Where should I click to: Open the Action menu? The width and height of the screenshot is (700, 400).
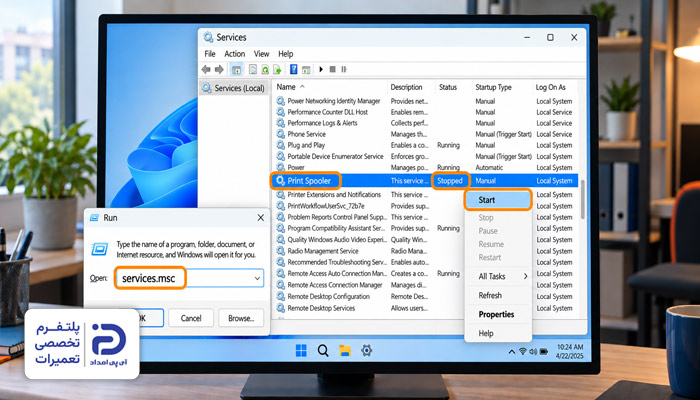click(x=234, y=54)
